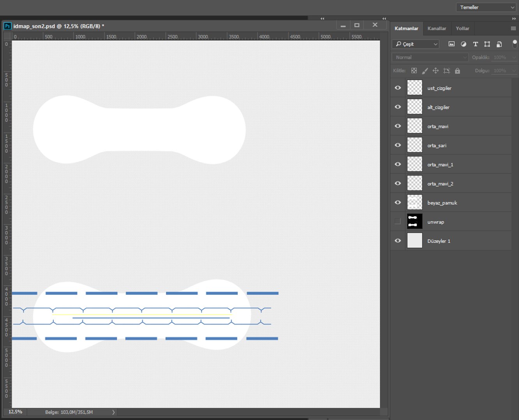This screenshot has height=420, width=519.
Task: Close the idmap_son2.psd document window
Action: point(375,25)
